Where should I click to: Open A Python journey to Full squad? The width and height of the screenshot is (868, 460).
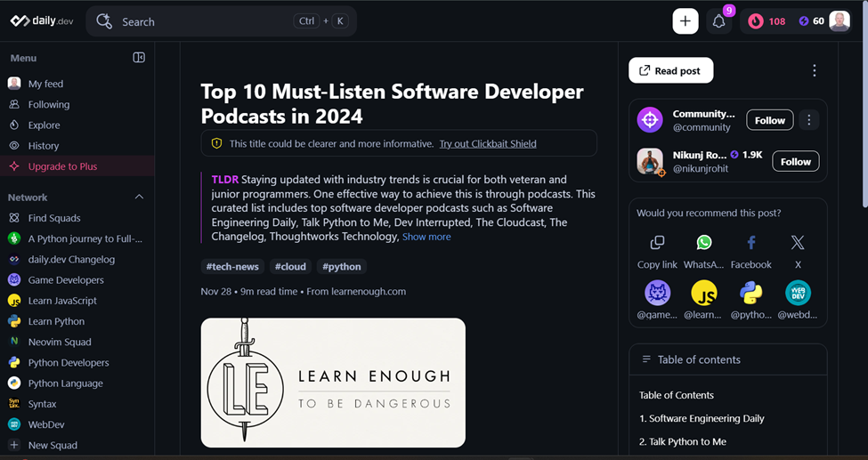tap(77, 238)
